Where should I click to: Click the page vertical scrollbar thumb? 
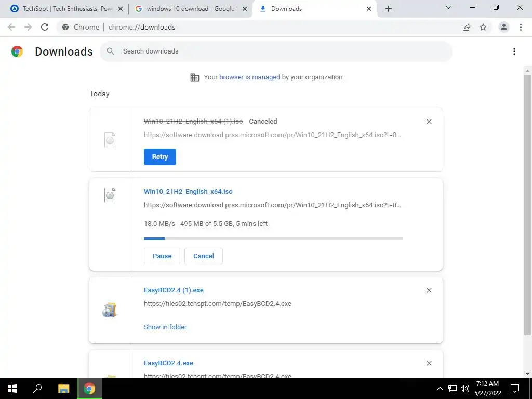tap(527, 205)
